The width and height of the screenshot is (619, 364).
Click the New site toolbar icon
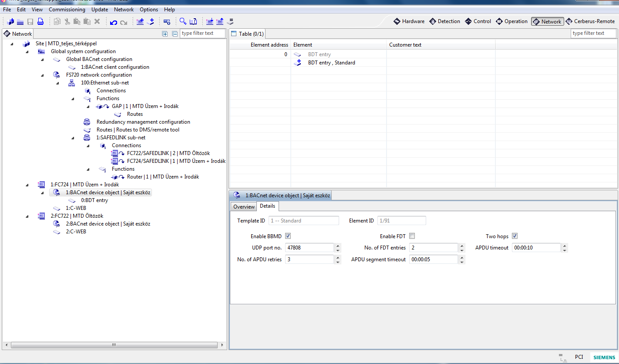[10, 21]
